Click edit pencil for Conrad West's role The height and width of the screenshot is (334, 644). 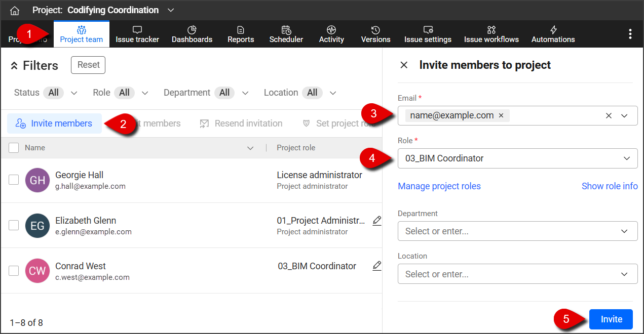coord(376,266)
